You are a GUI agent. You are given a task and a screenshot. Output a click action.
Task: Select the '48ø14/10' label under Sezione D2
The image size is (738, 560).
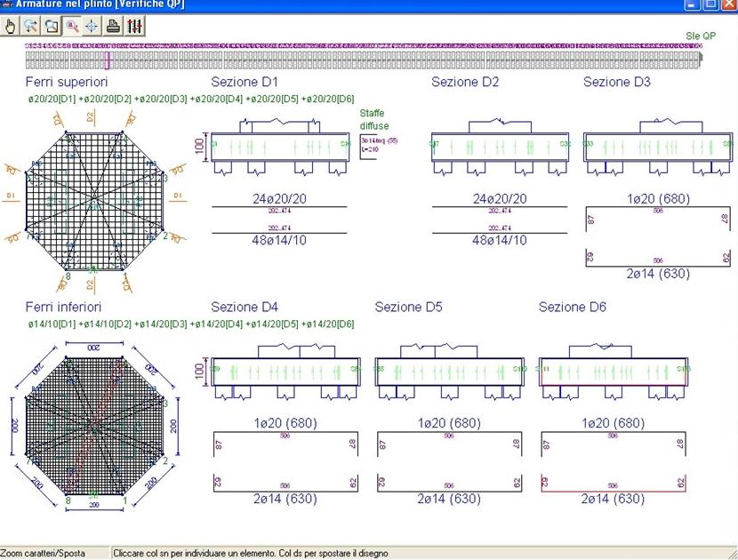(500, 240)
